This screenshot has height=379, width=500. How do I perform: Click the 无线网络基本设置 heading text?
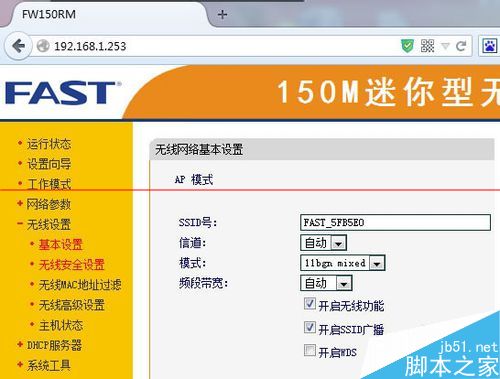click(x=199, y=150)
